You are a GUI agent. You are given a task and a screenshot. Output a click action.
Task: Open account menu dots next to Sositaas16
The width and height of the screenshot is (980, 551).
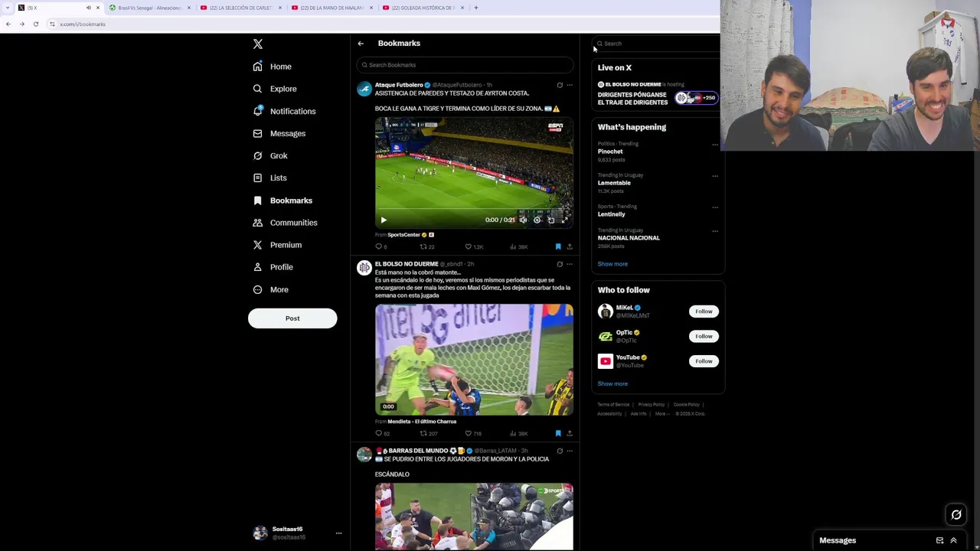(x=338, y=533)
